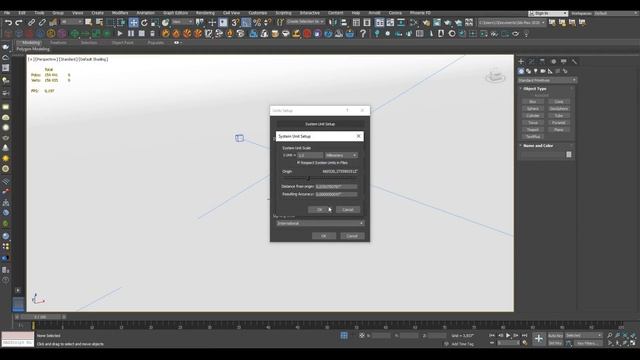Open the project path dropdown
The image size is (640, 360).
tap(512, 22)
